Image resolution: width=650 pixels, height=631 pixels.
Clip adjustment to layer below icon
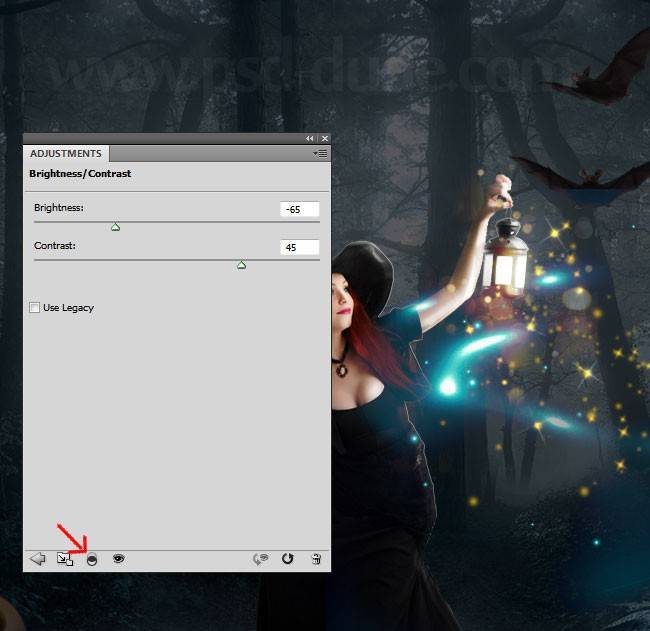(92, 559)
